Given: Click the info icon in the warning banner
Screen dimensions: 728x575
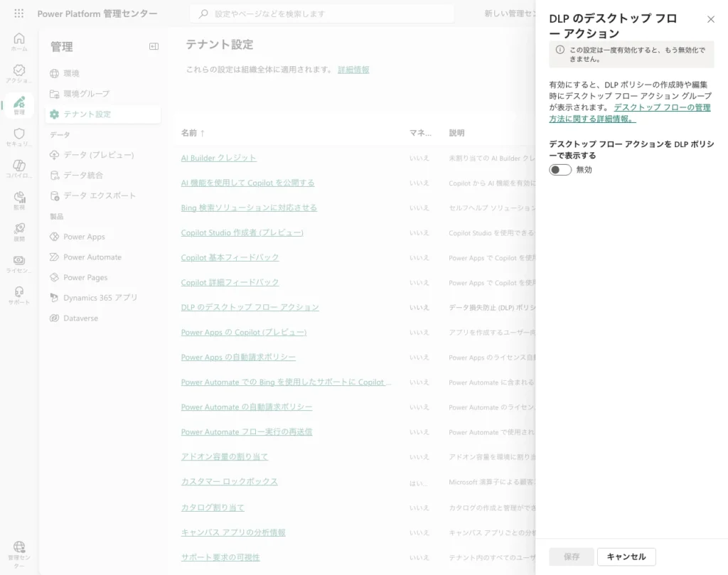Looking at the screenshot, I should (x=560, y=50).
